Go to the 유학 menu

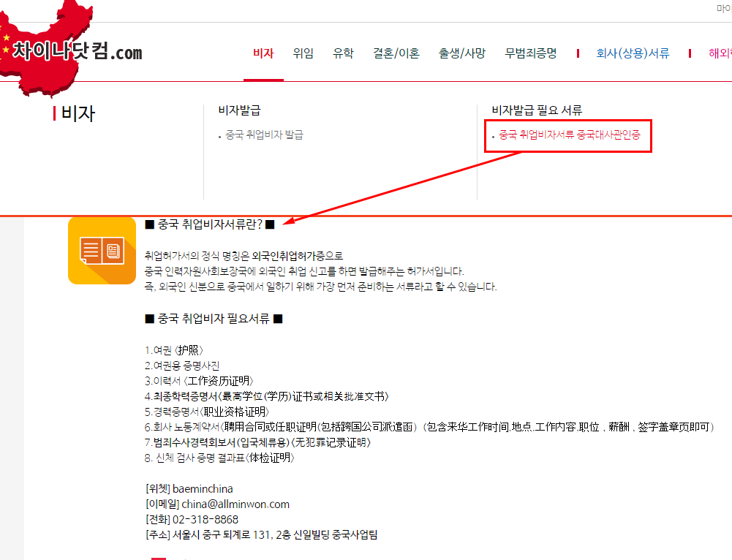point(343,53)
